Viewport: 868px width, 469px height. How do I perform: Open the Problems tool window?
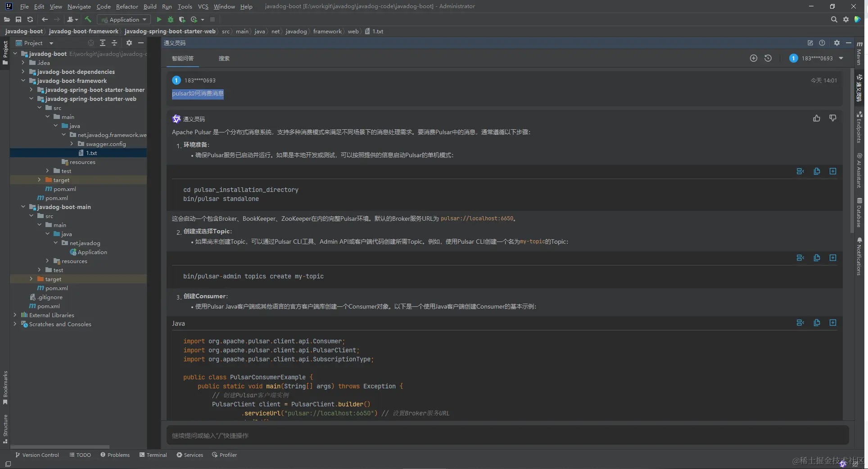[x=115, y=455]
